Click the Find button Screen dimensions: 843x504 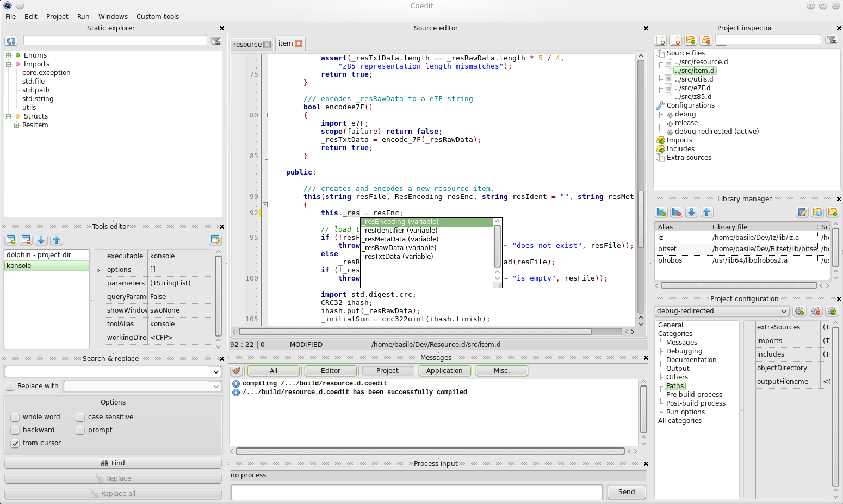pyautogui.click(x=113, y=463)
